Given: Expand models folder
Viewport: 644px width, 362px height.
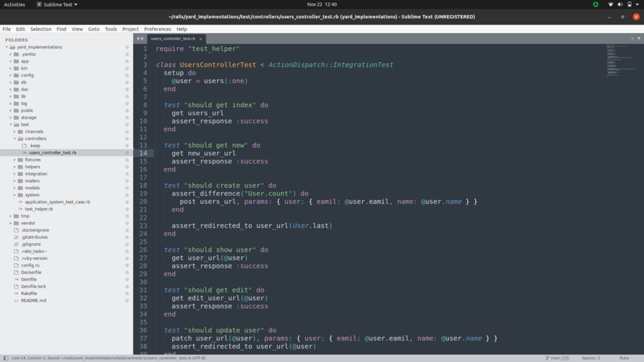Looking at the screenshot, I should [x=15, y=188].
